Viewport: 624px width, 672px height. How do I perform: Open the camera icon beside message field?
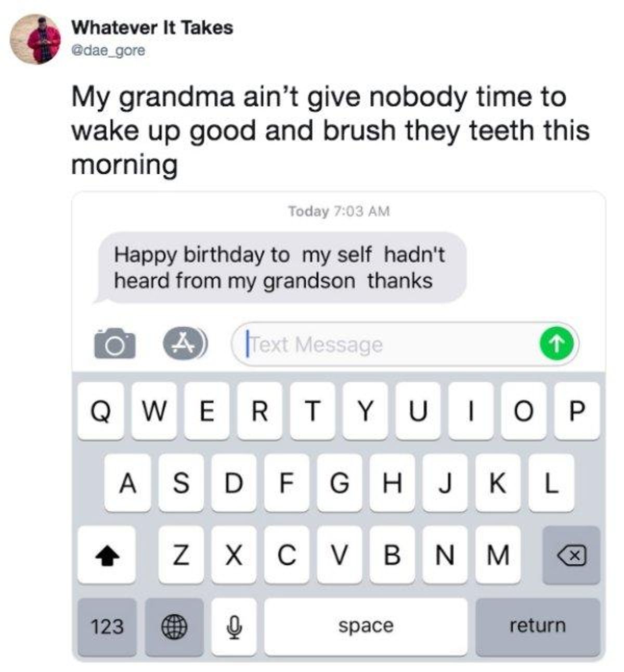click(x=114, y=344)
